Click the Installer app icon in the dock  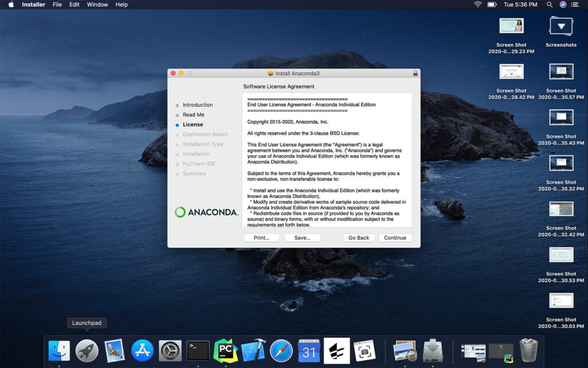click(x=433, y=351)
